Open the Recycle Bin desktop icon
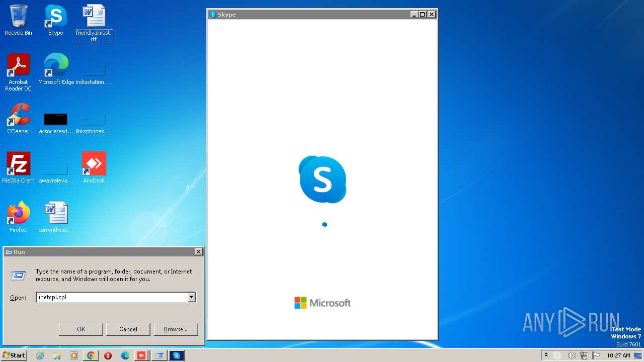 click(18, 20)
